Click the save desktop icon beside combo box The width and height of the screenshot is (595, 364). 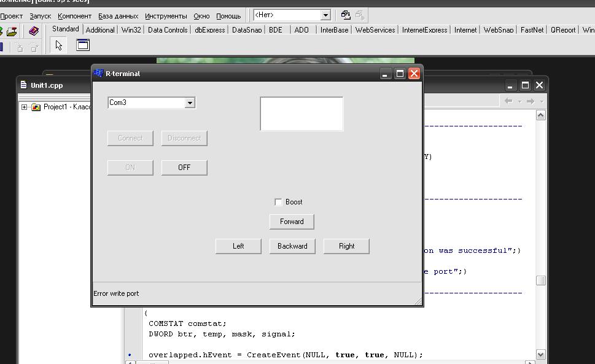pos(346,15)
